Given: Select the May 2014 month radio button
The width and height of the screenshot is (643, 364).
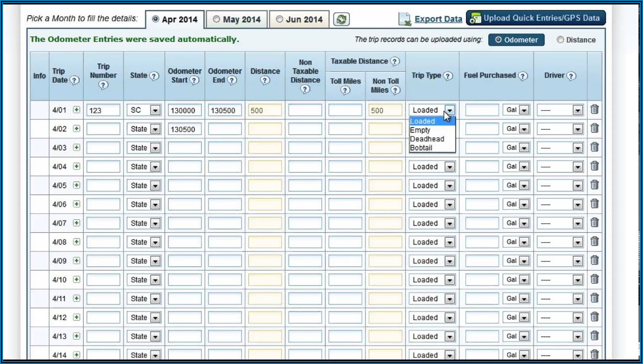Looking at the screenshot, I should [216, 19].
